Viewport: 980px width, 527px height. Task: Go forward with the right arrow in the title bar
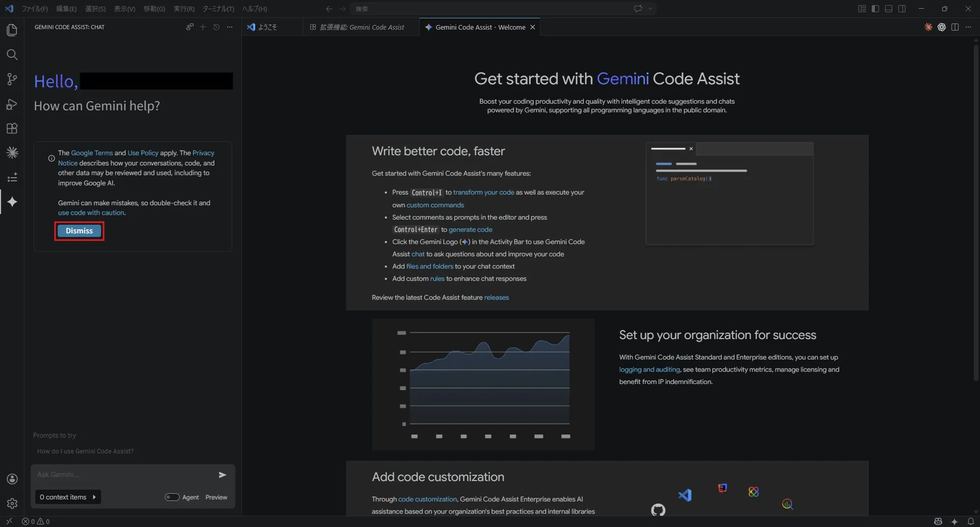pos(342,9)
